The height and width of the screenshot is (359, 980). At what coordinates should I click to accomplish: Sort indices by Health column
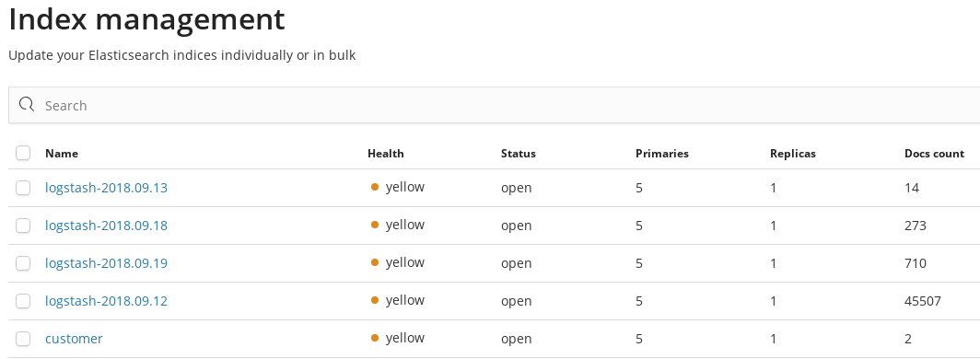click(386, 154)
